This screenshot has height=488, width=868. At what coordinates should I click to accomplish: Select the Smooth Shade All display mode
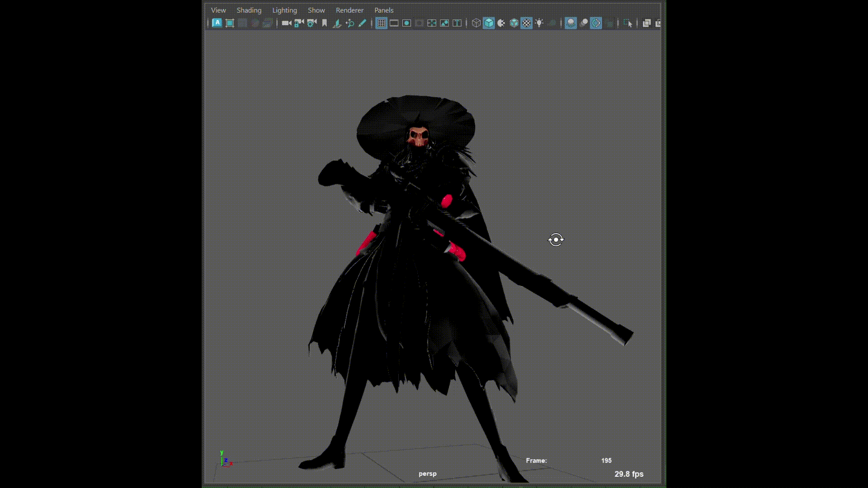(489, 23)
